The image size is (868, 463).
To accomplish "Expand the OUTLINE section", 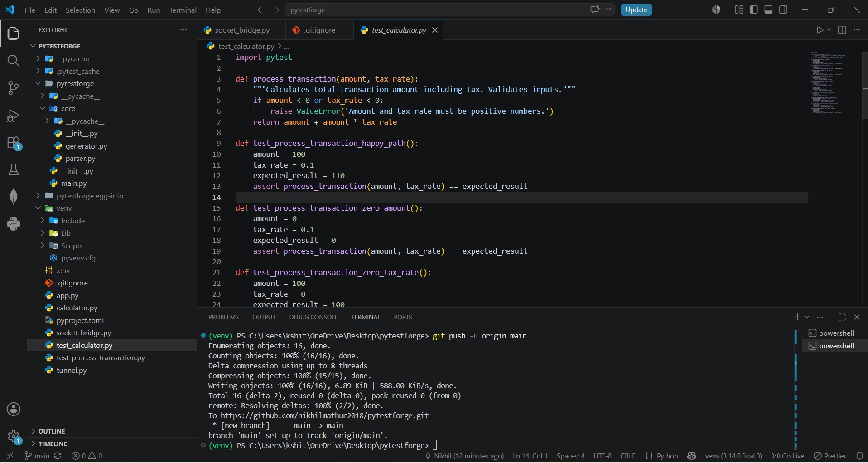I will pyautogui.click(x=111, y=431).
